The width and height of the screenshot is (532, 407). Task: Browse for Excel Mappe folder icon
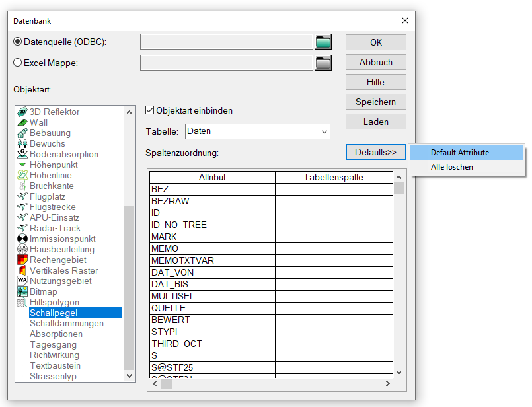[323, 63]
